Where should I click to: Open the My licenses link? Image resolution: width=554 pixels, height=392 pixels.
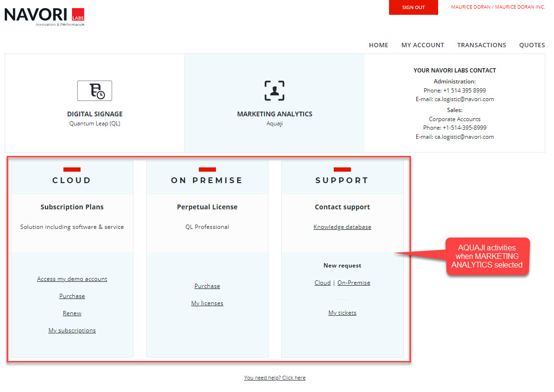[x=207, y=303]
